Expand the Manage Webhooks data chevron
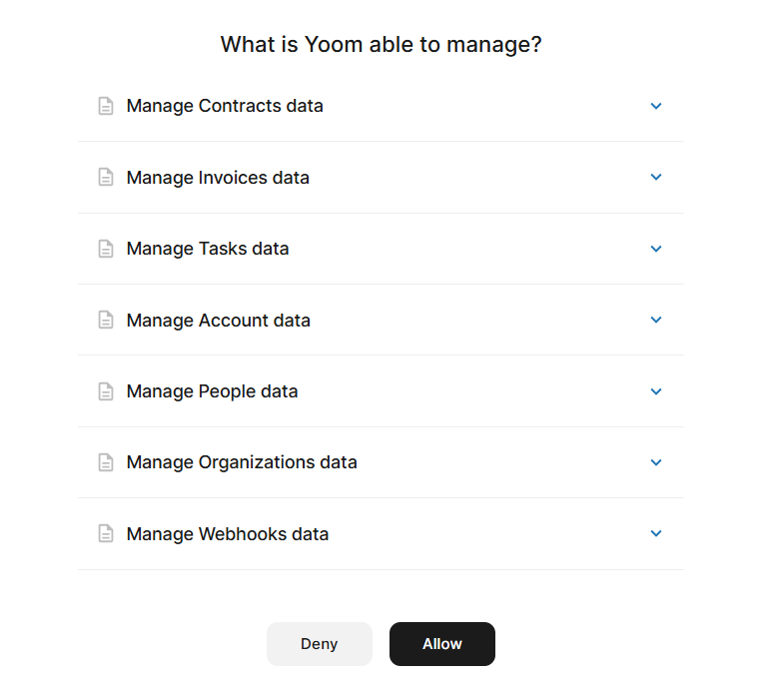The image size is (784, 692). pyautogui.click(x=656, y=533)
